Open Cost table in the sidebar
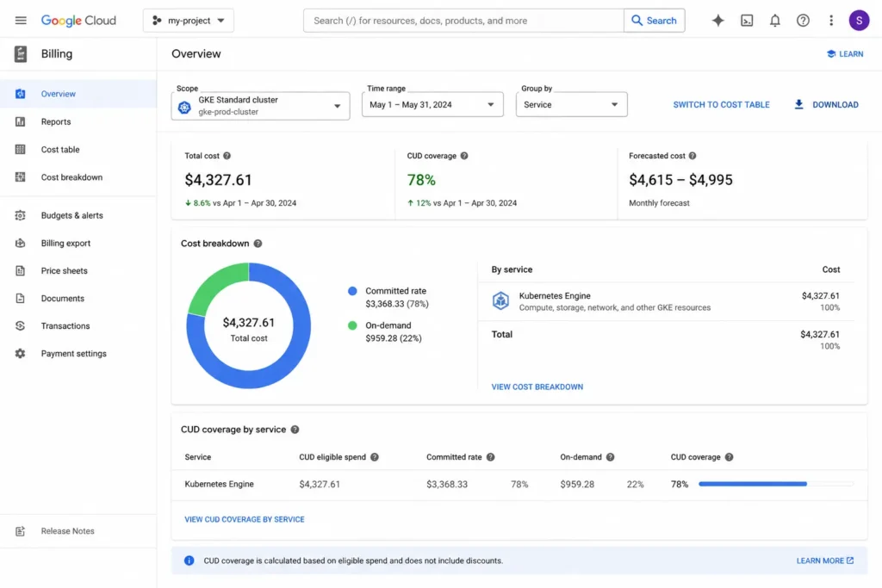 click(78, 150)
